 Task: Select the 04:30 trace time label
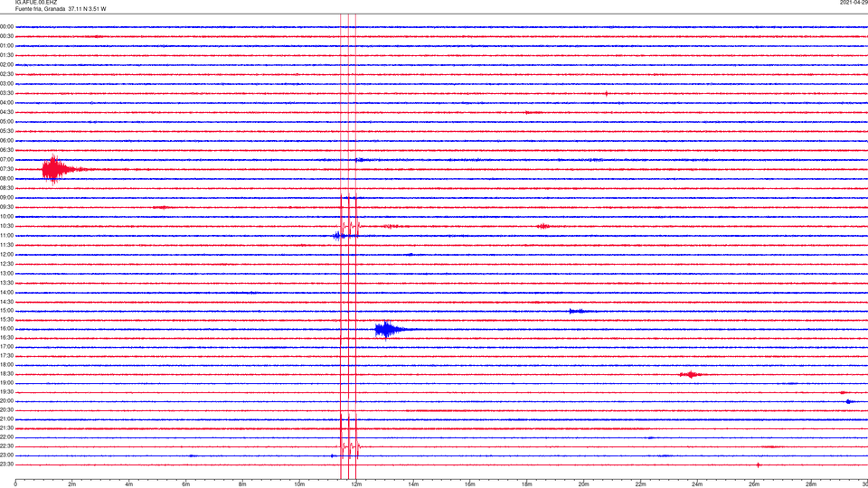(6, 112)
